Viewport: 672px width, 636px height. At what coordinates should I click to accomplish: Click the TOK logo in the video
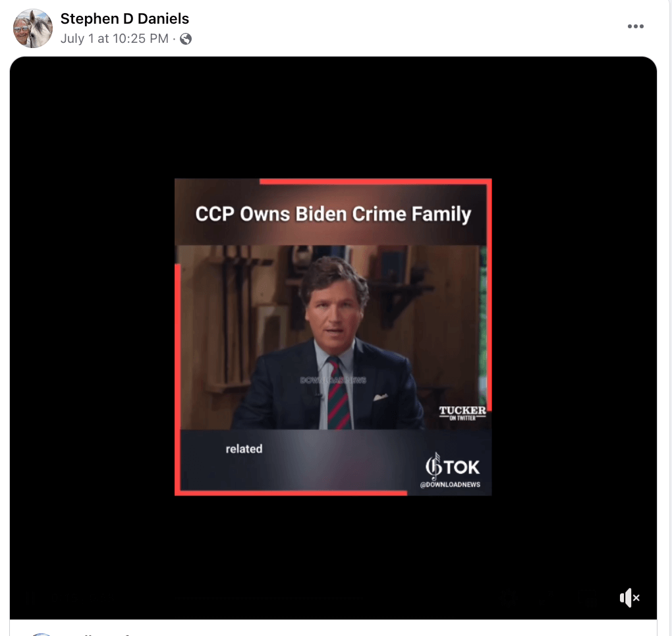tap(452, 466)
